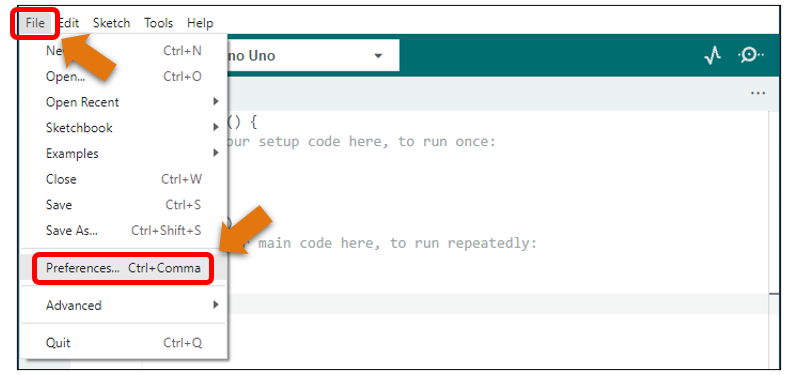Viewport: 789px width, 375px height.
Task: Click the three-dots tab options icon
Action: click(x=758, y=94)
